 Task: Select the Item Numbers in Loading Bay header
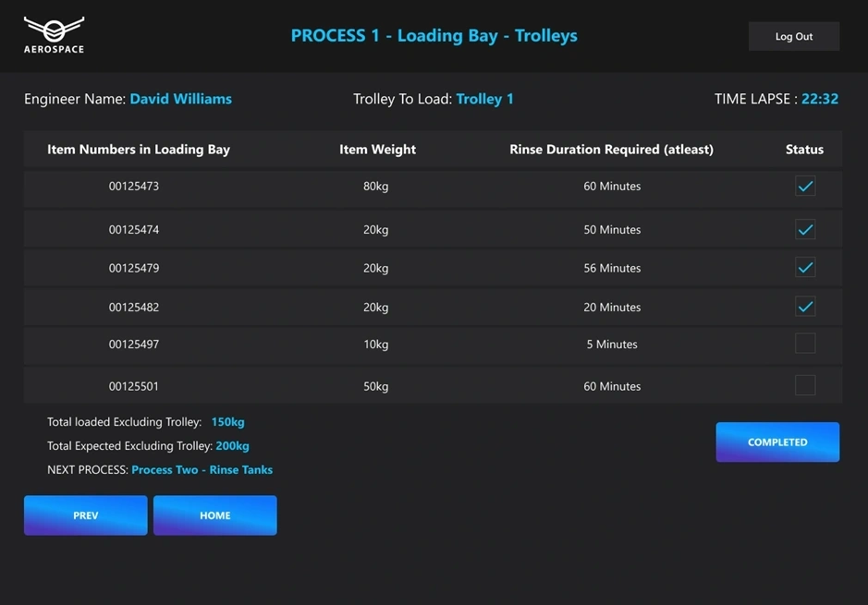coord(139,150)
